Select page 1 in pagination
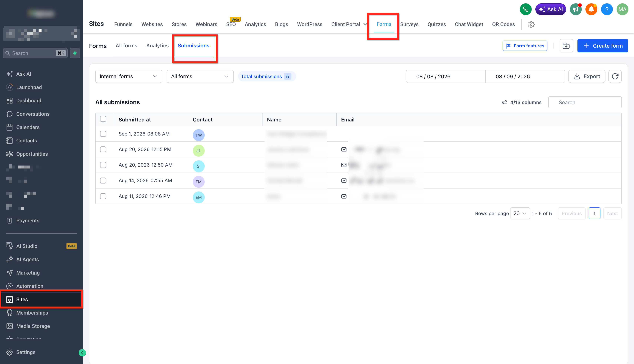The height and width of the screenshot is (364, 634). [x=594, y=213]
